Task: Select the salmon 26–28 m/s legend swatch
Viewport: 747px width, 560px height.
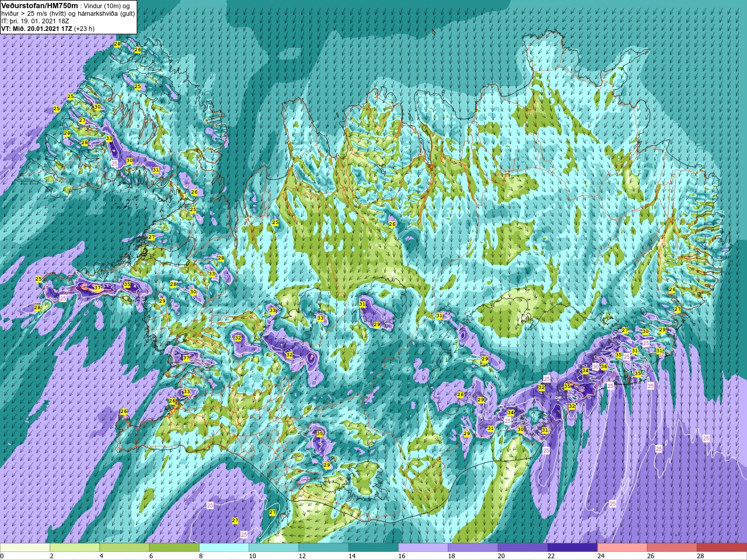Action: pyautogui.click(x=672, y=548)
